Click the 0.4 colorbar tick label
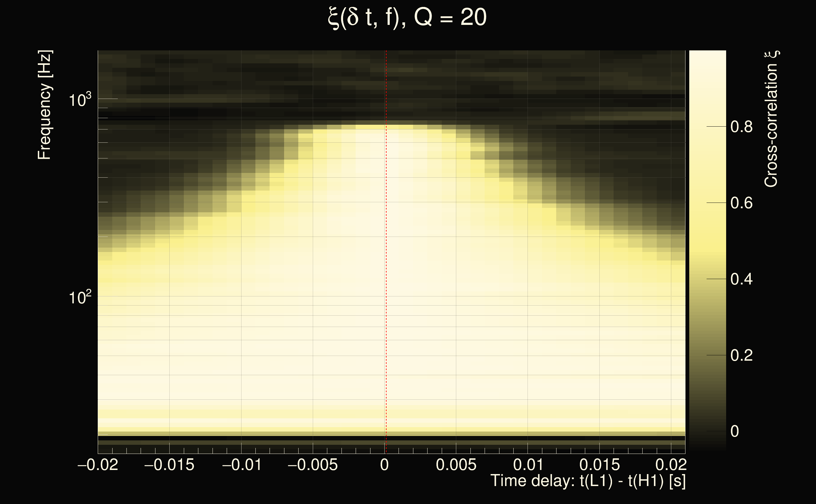This screenshot has width=816, height=504. [741, 279]
